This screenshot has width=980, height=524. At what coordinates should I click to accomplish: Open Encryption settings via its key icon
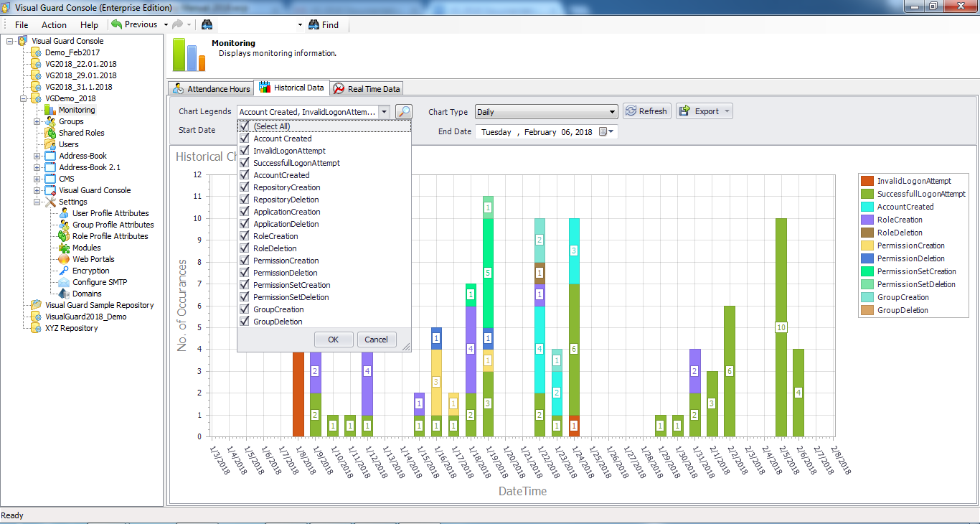point(62,271)
